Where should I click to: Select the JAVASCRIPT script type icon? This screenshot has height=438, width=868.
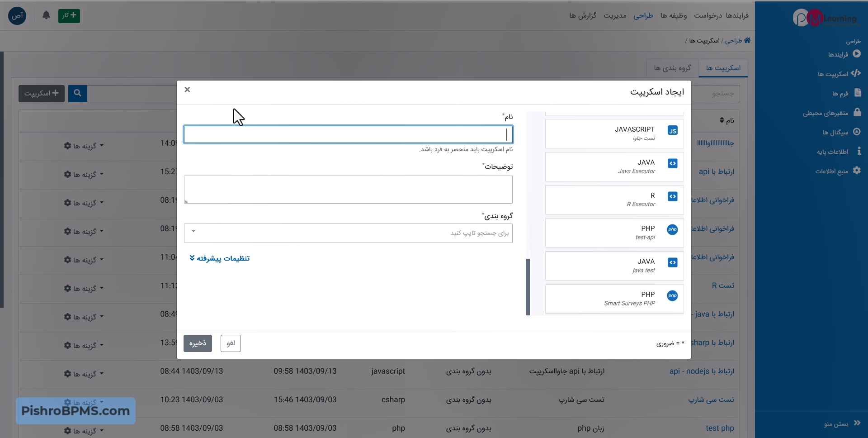pyautogui.click(x=672, y=131)
